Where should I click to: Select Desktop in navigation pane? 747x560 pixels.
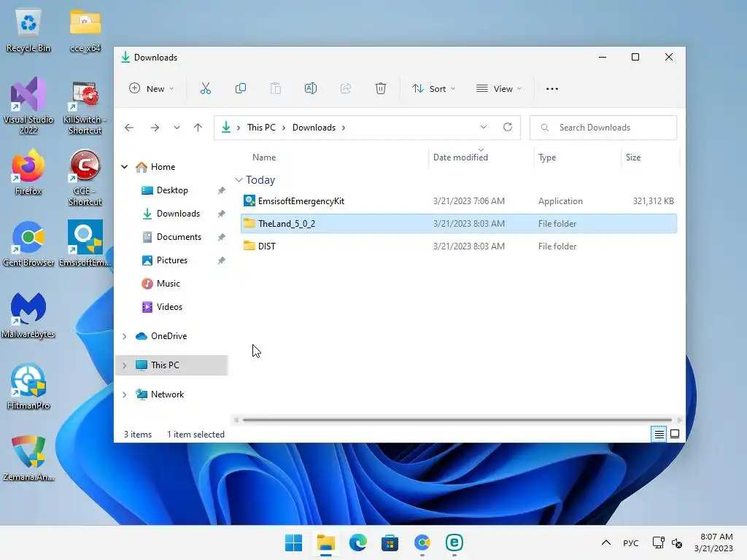[171, 190]
